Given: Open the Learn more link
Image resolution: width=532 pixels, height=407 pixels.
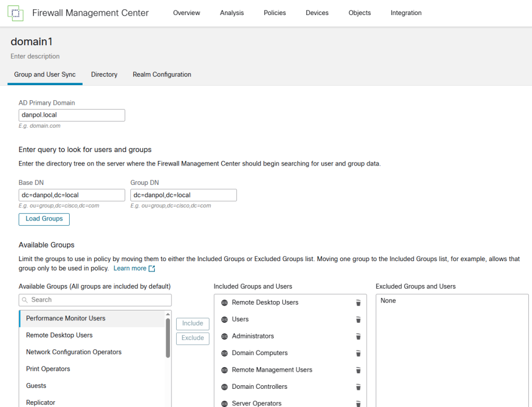Looking at the screenshot, I should point(130,268).
